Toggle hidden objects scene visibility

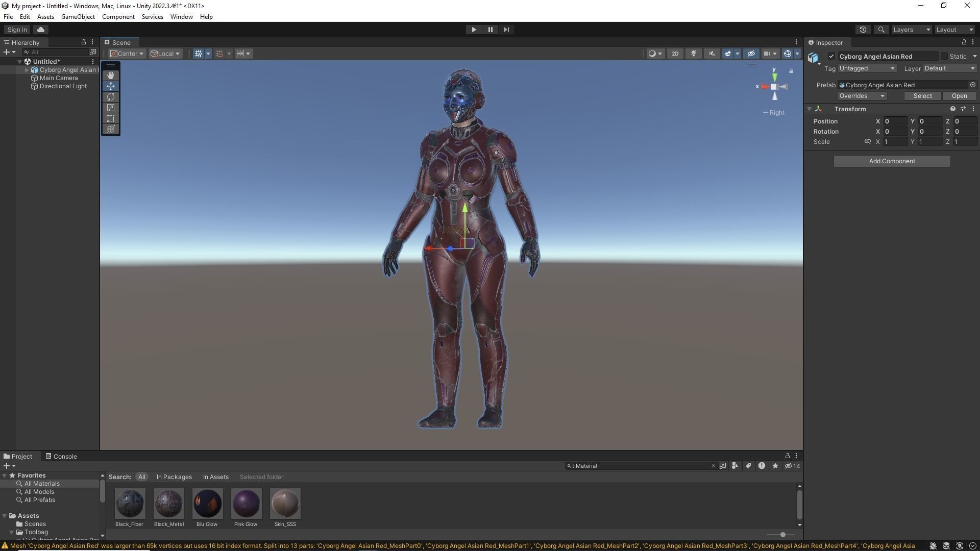coord(751,54)
